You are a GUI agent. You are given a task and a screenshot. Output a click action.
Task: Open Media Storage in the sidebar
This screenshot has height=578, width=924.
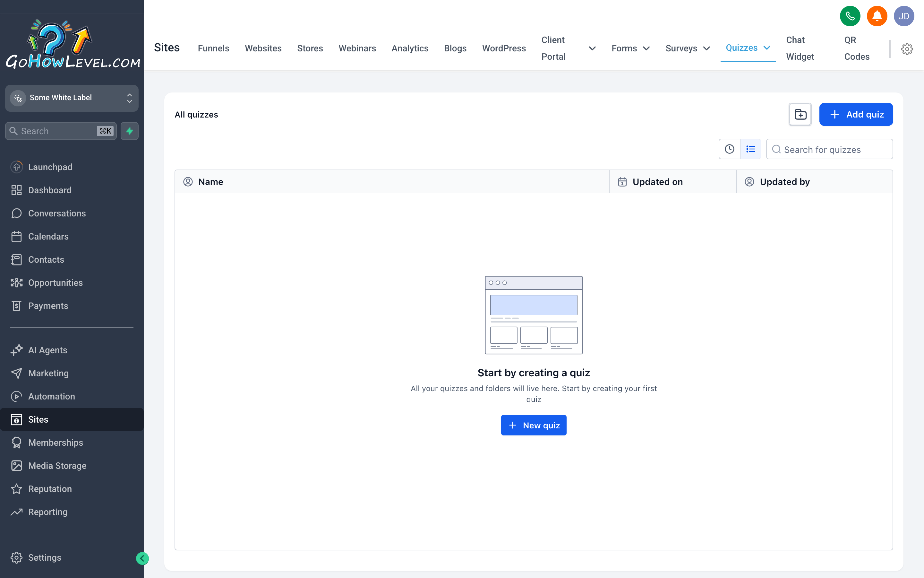[72, 466]
